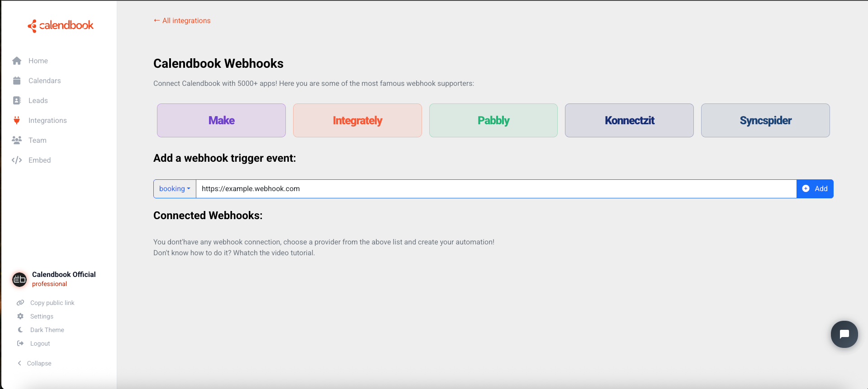Click the Calendars calendar icon
Screen dimensions: 868x389
pos(17,80)
